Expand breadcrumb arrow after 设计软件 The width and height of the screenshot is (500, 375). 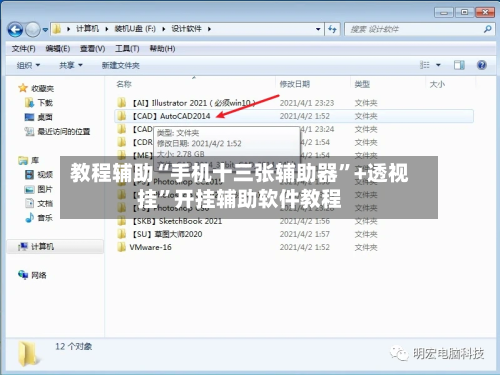click(x=209, y=29)
